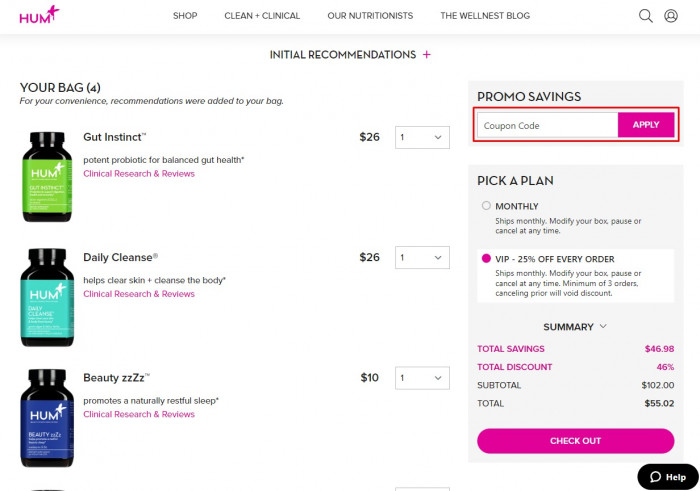The height and width of the screenshot is (491, 700).
Task: Open the user account icon
Action: coord(671,16)
